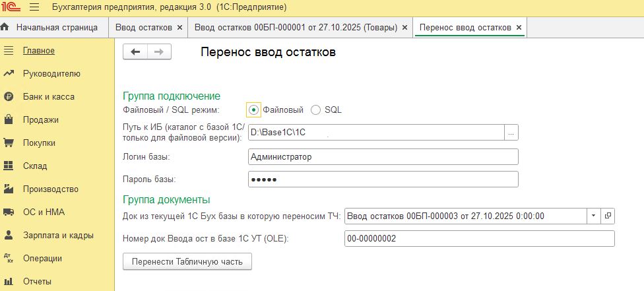Select the SQL mode radio button

[315, 110]
